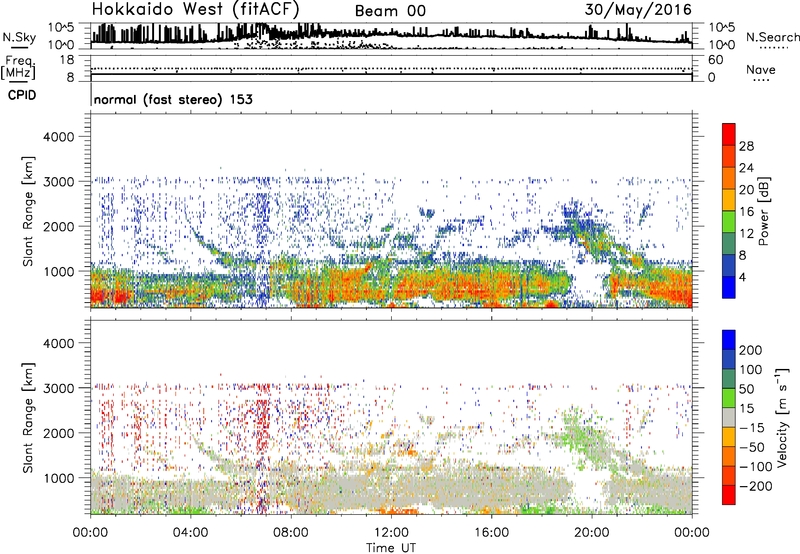Click the "200" Velocity colorbar value
Screen dimensions: 800x554
click(x=751, y=350)
